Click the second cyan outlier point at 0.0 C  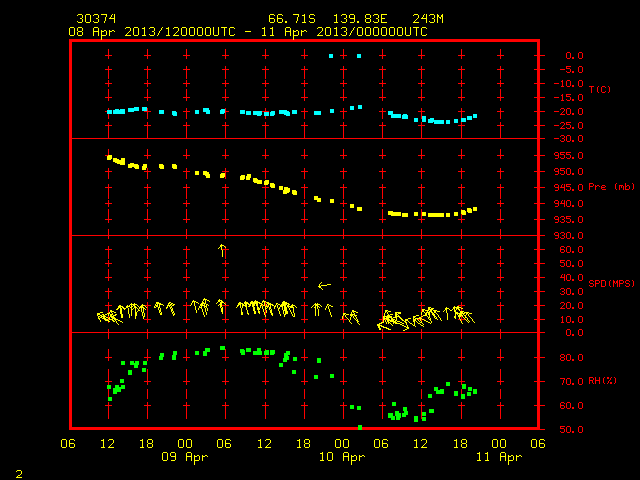pos(359,56)
